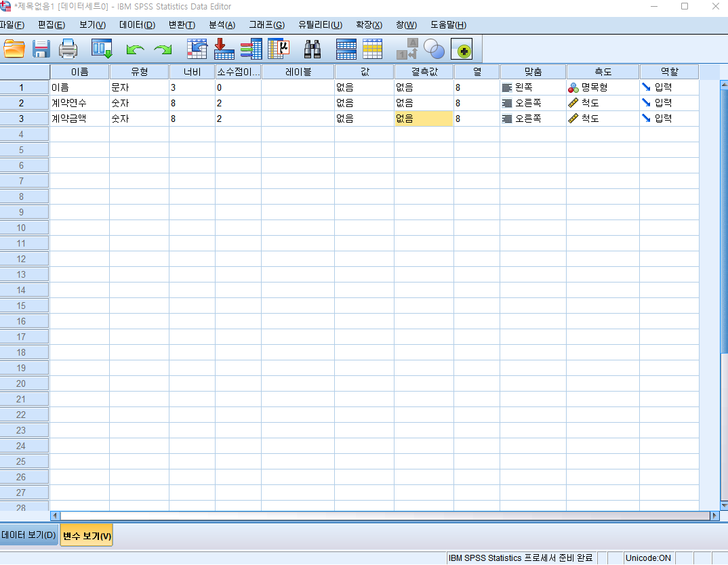
Task: Click 입력 role cell for 계약연수
Action: tap(669, 103)
